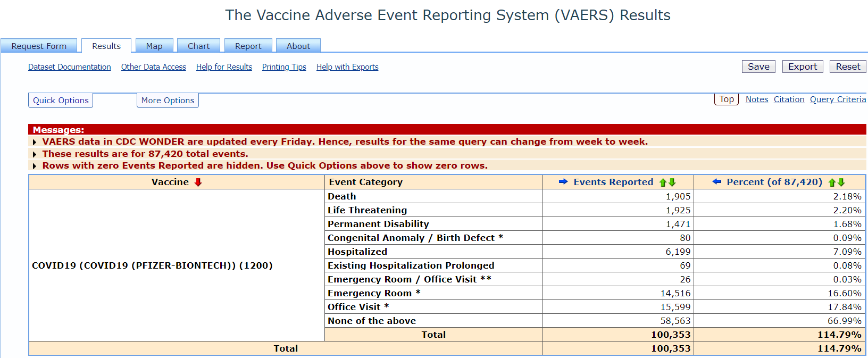The image size is (868, 358).
Task: Open Printing Tips link
Action: click(284, 67)
